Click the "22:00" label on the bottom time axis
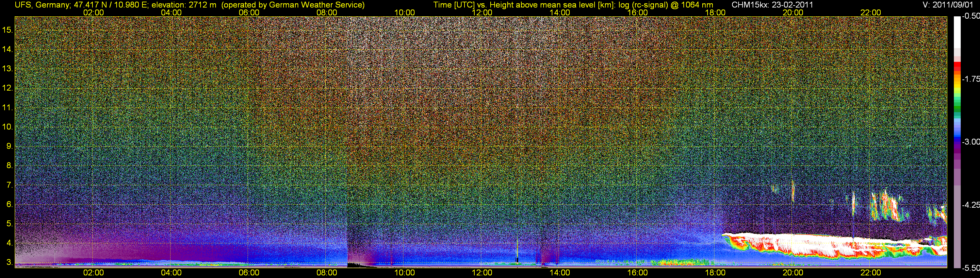 (871, 273)
